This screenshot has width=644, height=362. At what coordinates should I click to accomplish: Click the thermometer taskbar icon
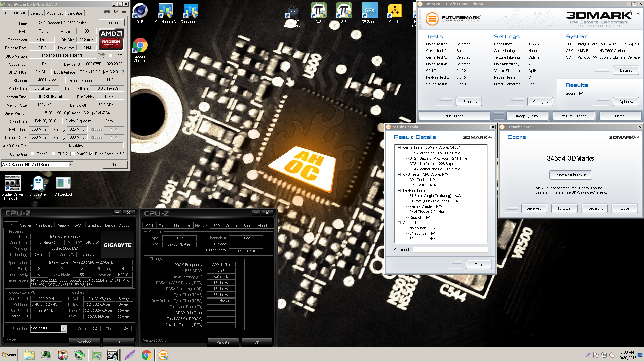[x=63, y=355]
